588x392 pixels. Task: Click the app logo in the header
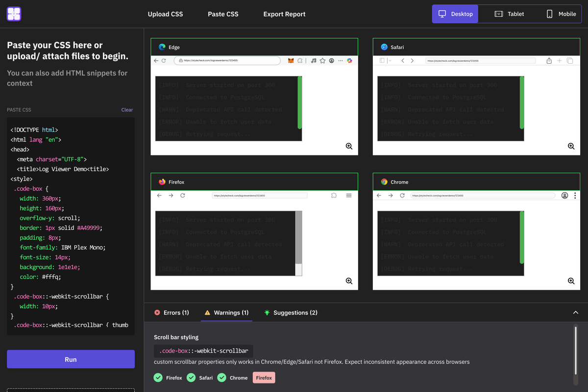click(14, 14)
